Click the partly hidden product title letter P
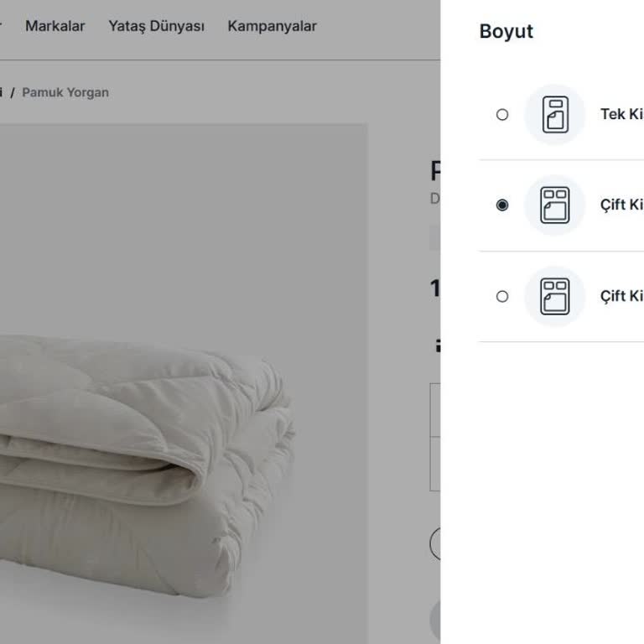Image resolution: width=644 pixels, height=644 pixels. (435, 171)
